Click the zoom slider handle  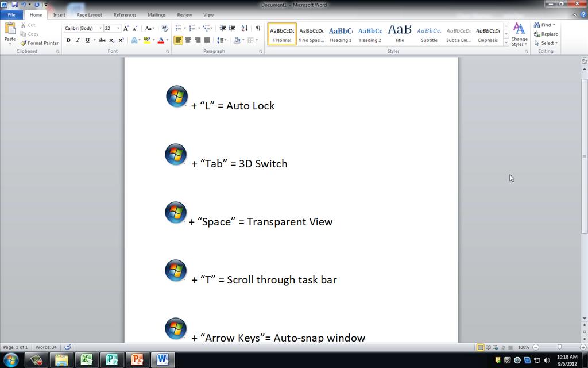point(559,347)
